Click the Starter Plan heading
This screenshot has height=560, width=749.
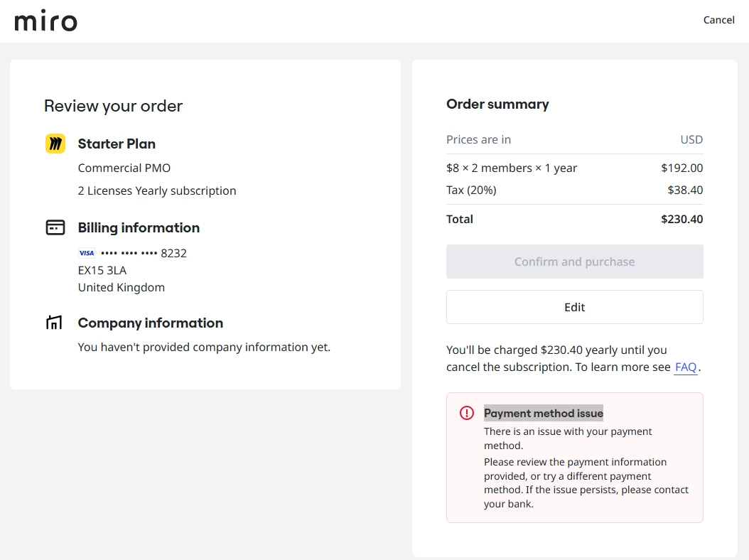117,144
